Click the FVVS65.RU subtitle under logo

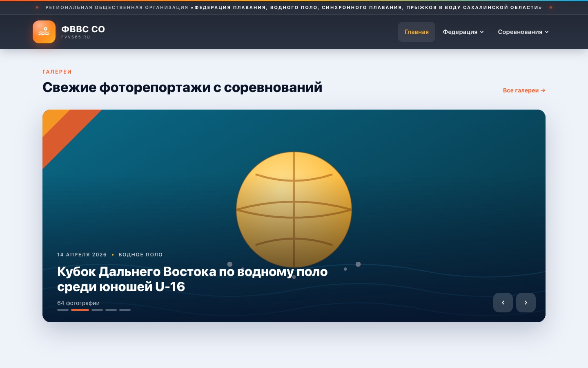(x=76, y=37)
